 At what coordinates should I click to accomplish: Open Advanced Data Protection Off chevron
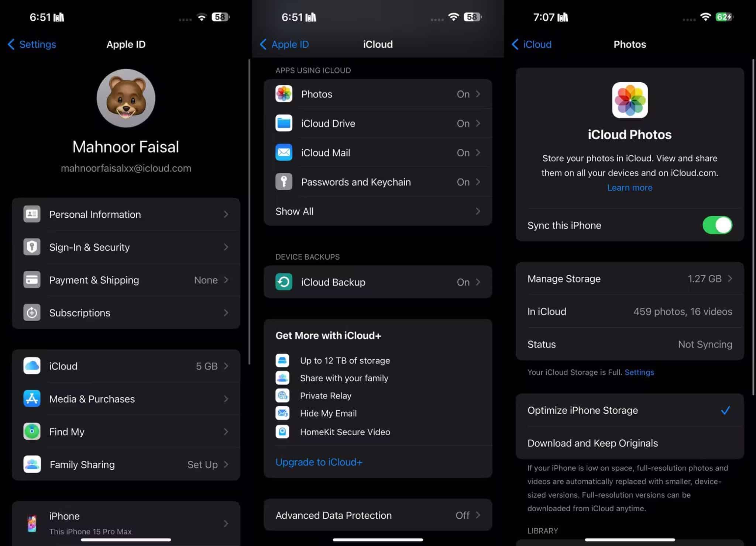tap(477, 515)
